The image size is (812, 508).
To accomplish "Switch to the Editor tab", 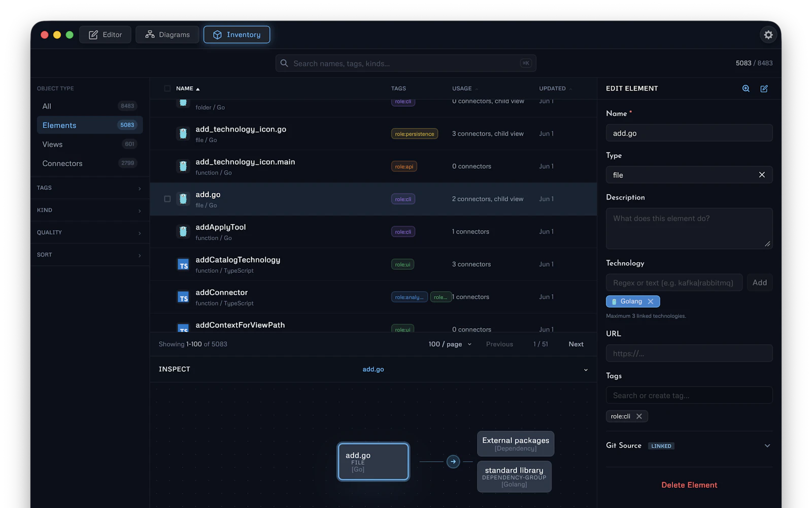I will 105,35.
